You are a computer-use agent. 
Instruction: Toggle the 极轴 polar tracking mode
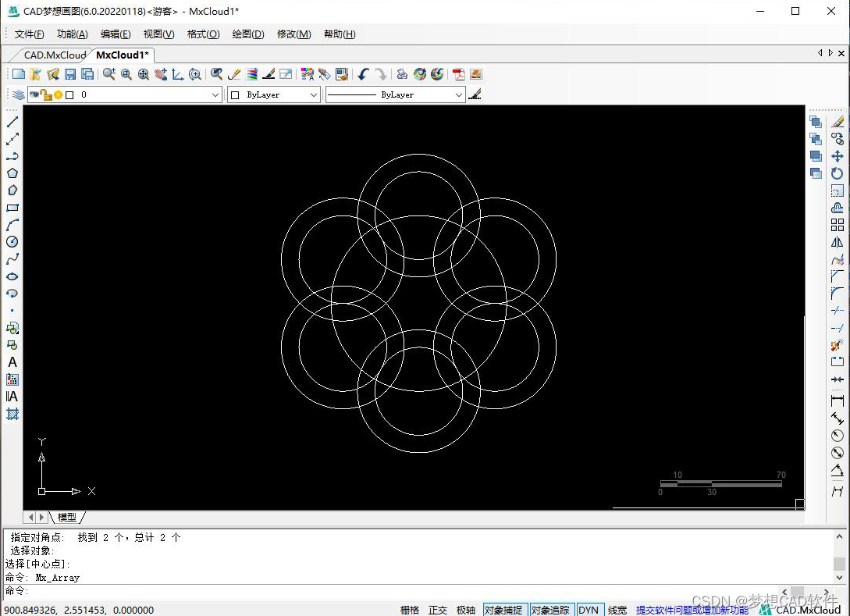(x=466, y=610)
